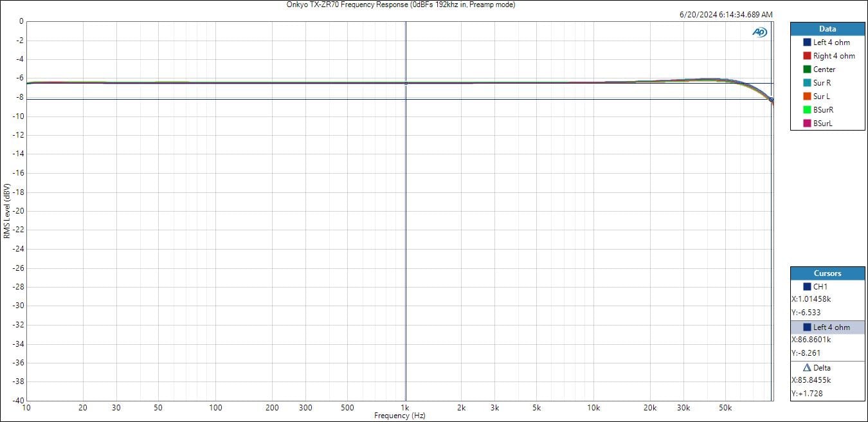Viewport: 868px width, 422px height.
Task: Select the Sur L orange color swatch
Action: [x=807, y=96]
